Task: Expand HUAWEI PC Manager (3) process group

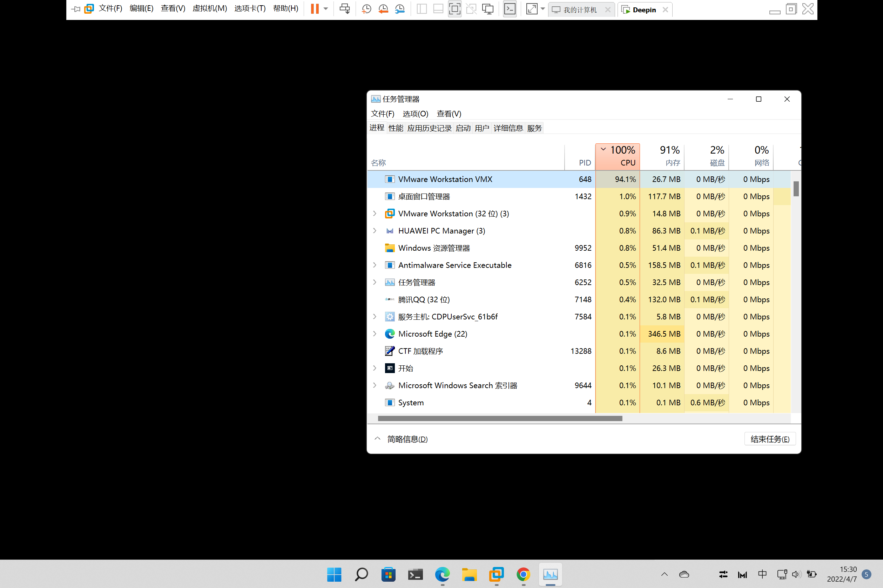Action: click(374, 231)
